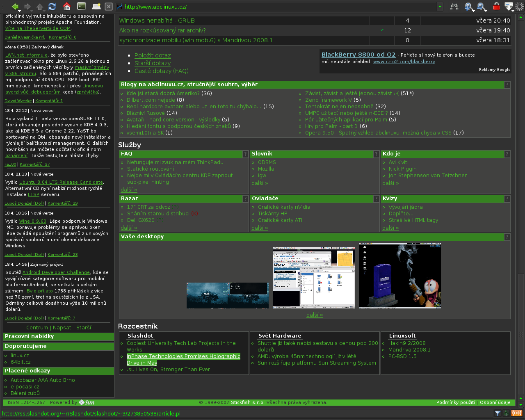Open the home page
Screen dimensions: 525x420
(x=67, y=7)
